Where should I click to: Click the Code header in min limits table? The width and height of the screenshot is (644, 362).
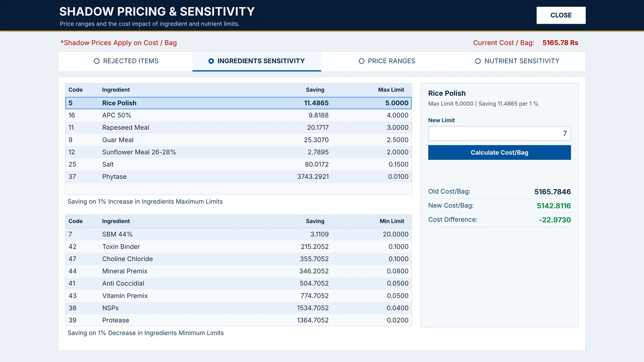click(x=76, y=221)
